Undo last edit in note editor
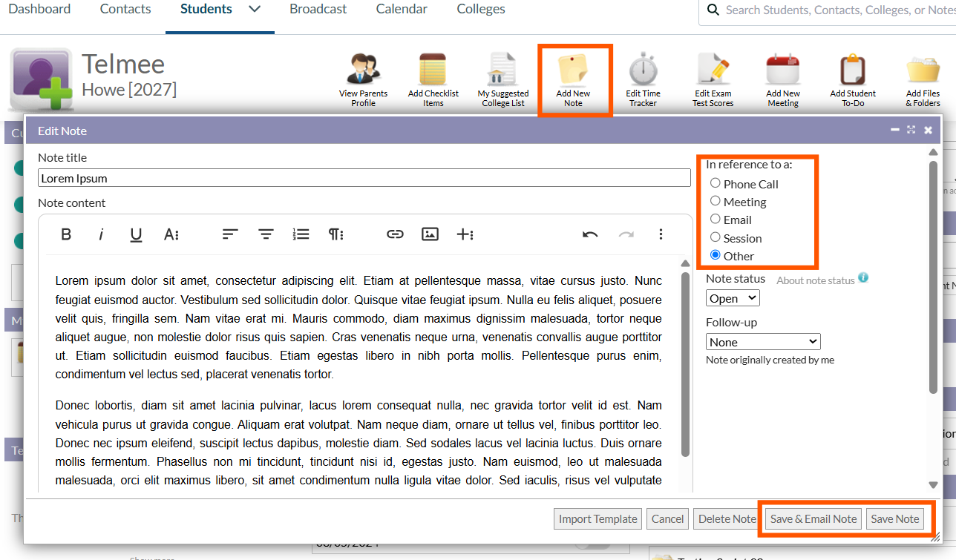The width and height of the screenshot is (956, 560). 590,234
